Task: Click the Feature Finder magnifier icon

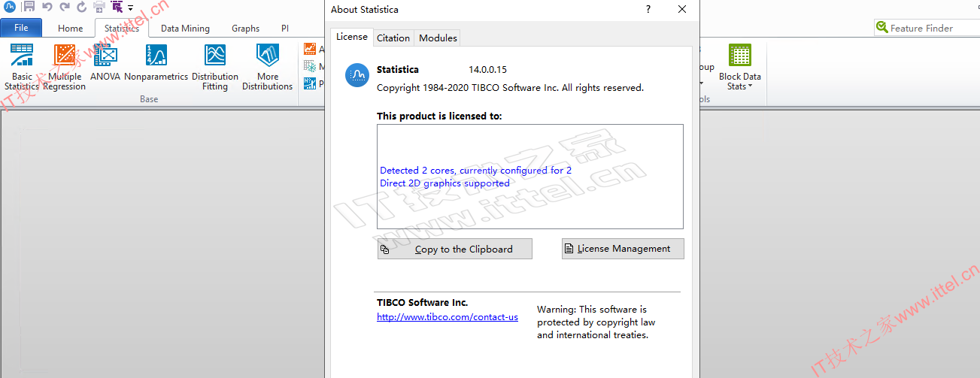Action: 882,28
